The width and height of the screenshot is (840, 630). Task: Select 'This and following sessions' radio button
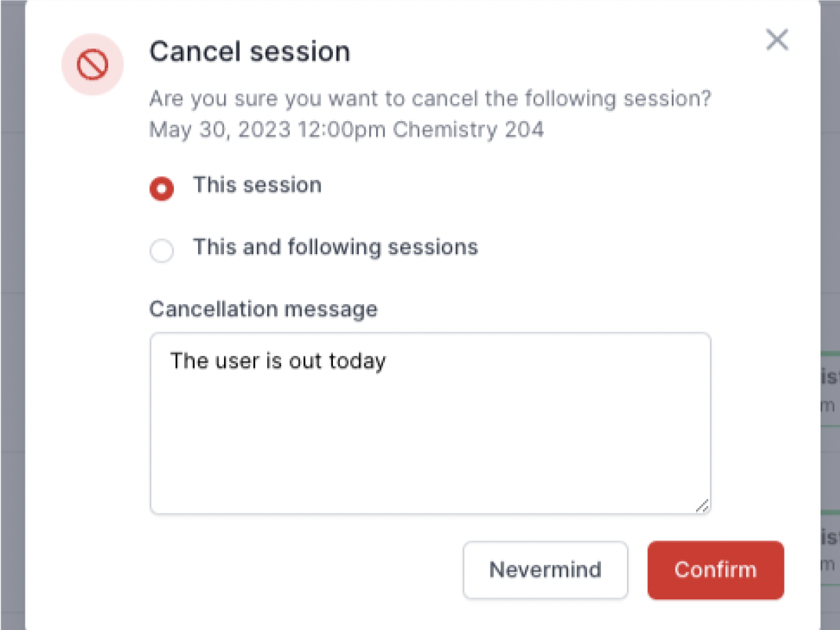(x=162, y=251)
